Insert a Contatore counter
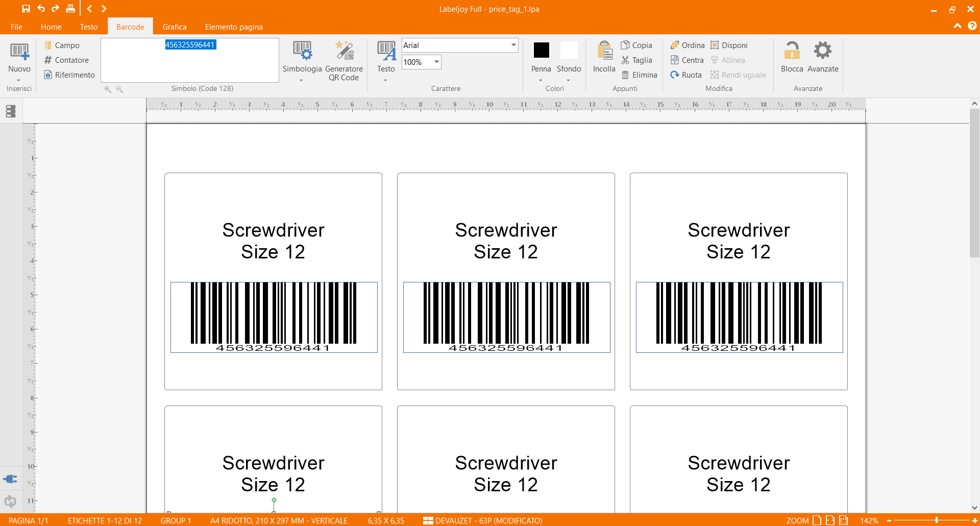980x526 pixels. [x=66, y=60]
